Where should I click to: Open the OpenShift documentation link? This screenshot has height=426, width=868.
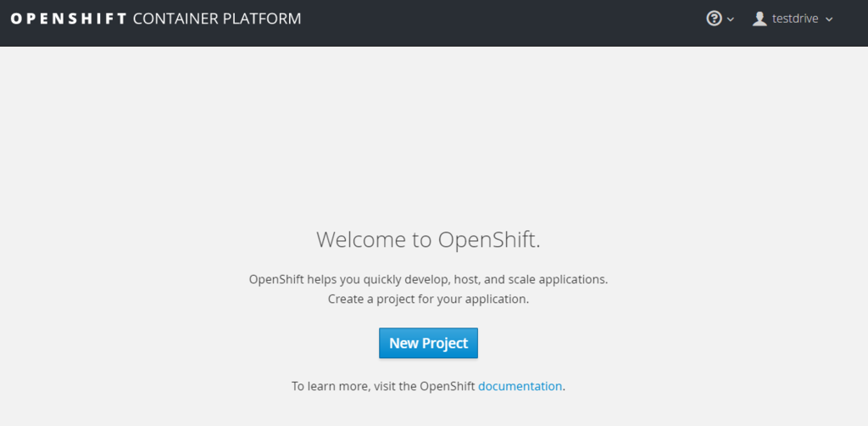pos(520,386)
